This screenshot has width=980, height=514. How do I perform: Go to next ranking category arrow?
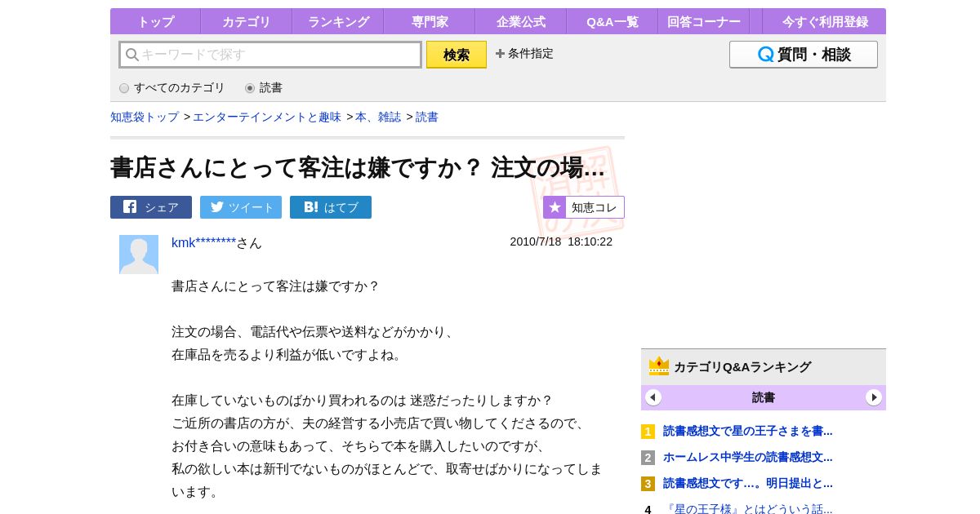(874, 397)
